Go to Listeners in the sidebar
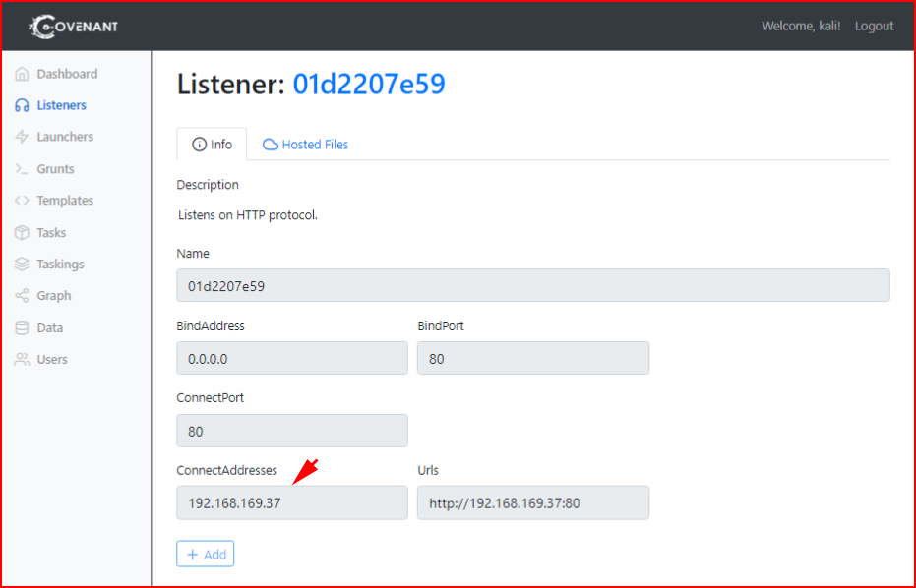Screen dimensions: 916x588 click(61, 105)
